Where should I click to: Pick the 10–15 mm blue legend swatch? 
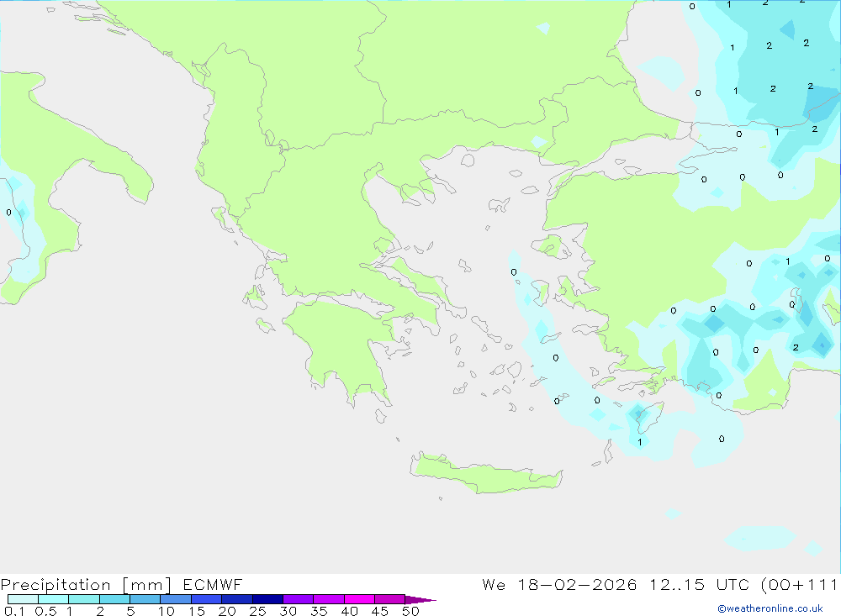(176, 599)
